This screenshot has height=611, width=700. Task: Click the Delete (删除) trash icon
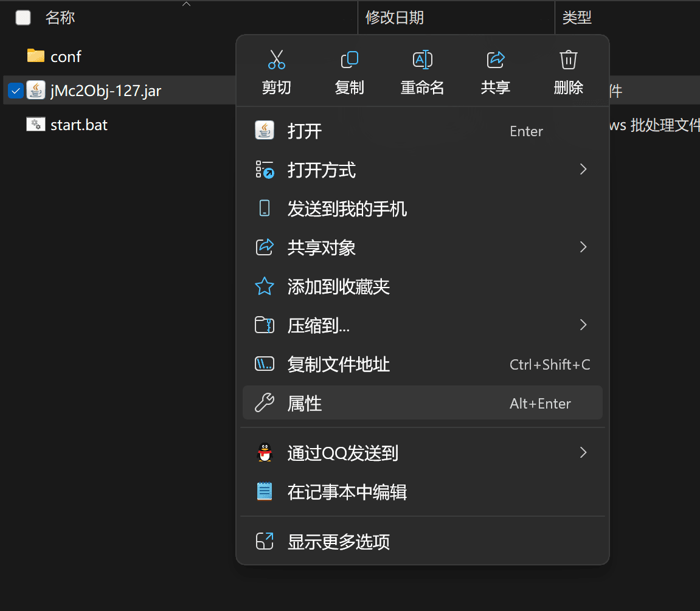568,60
